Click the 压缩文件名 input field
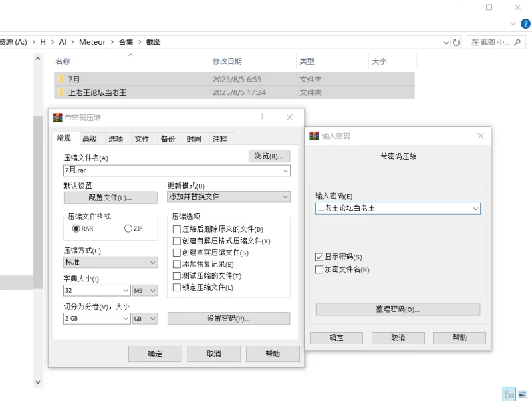 [x=172, y=170]
